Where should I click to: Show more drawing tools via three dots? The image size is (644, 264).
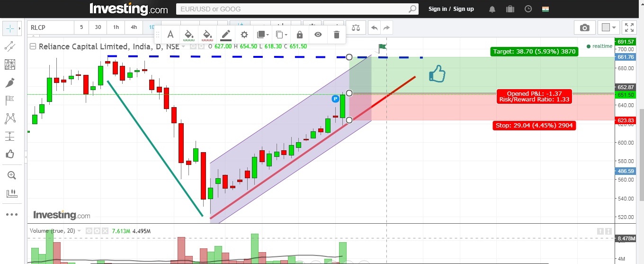pyautogui.click(x=11, y=214)
